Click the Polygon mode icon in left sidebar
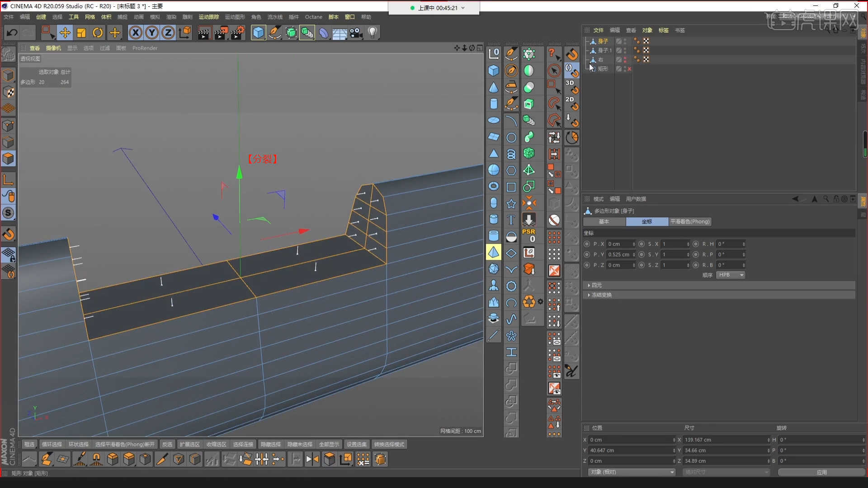This screenshot has width=868, height=488. [8, 159]
